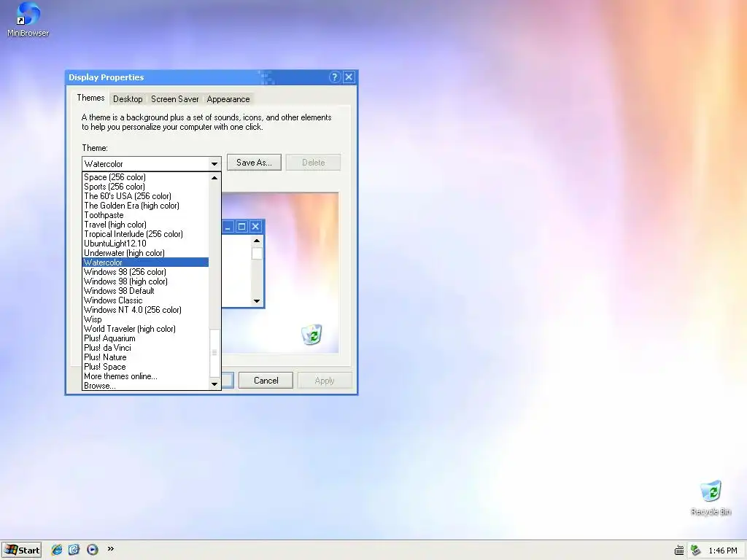Select More themes online... entry
The height and width of the screenshot is (560, 747).
pos(146,376)
